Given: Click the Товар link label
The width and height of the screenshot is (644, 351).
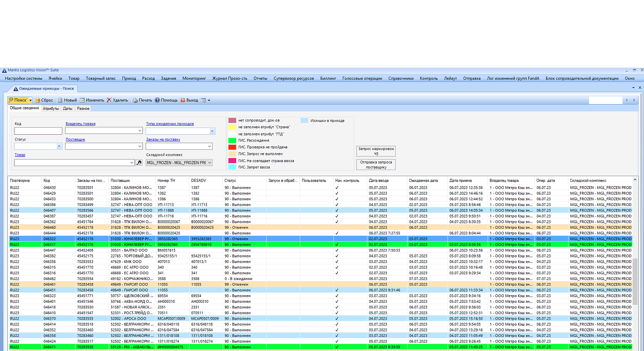Looking at the screenshot, I should coord(20,155).
